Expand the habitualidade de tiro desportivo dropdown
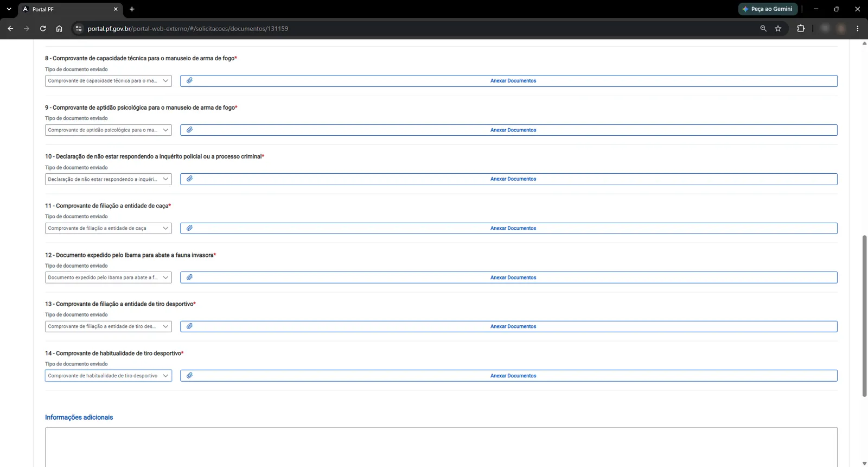Image resolution: width=868 pixels, height=467 pixels. coord(108,376)
